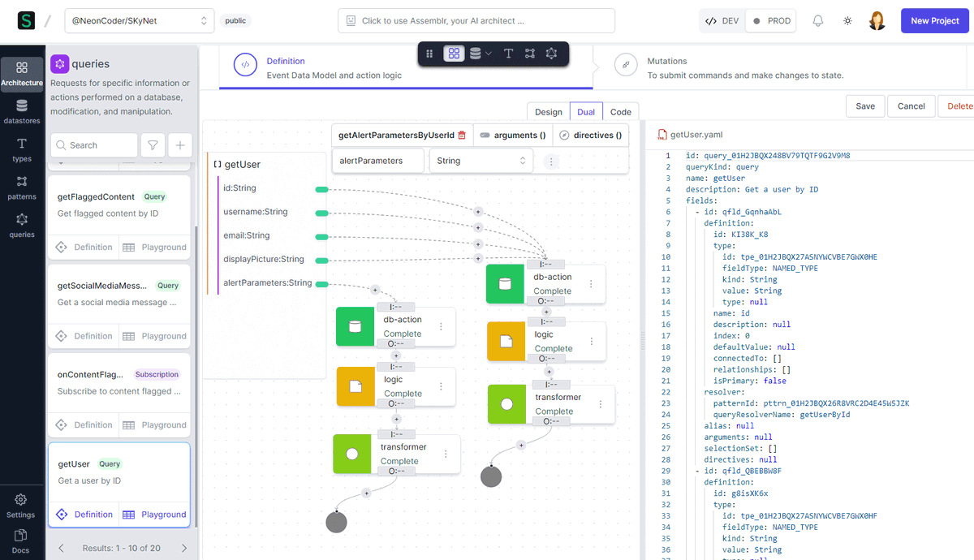Click the New Project button

click(x=934, y=21)
